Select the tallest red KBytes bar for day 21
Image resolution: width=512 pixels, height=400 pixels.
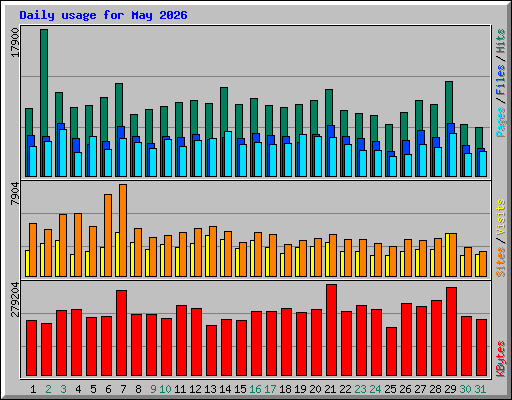click(331, 330)
